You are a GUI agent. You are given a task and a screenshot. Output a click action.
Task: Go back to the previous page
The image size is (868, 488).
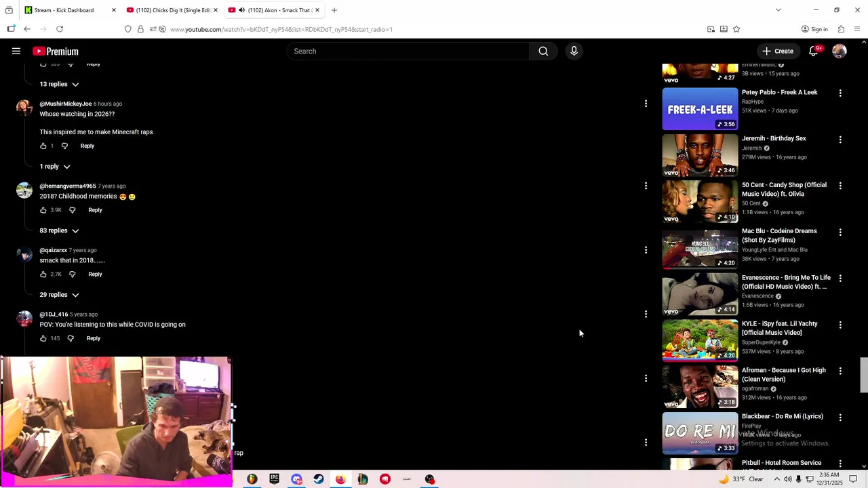(27, 29)
